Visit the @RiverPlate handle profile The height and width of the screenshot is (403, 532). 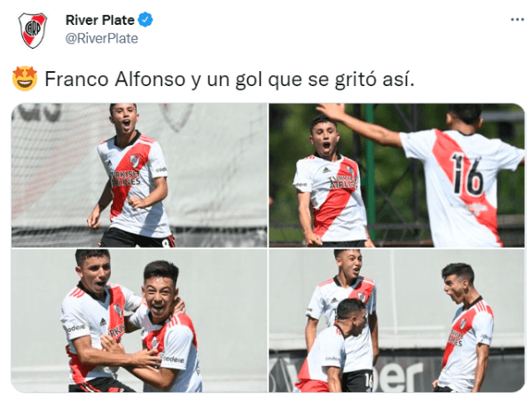(101, 38)
